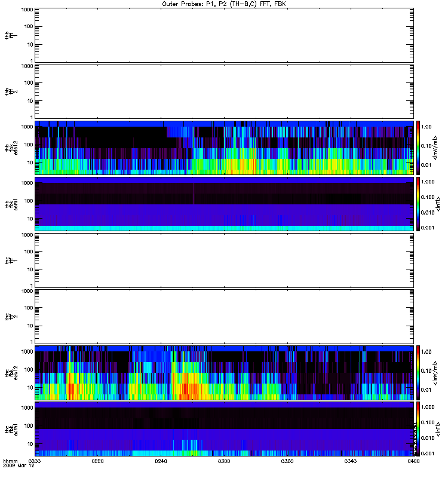
Task: Click the "thc fbk edc12" y-axis label
Action: pyautogui.click(x=11, y=373)
